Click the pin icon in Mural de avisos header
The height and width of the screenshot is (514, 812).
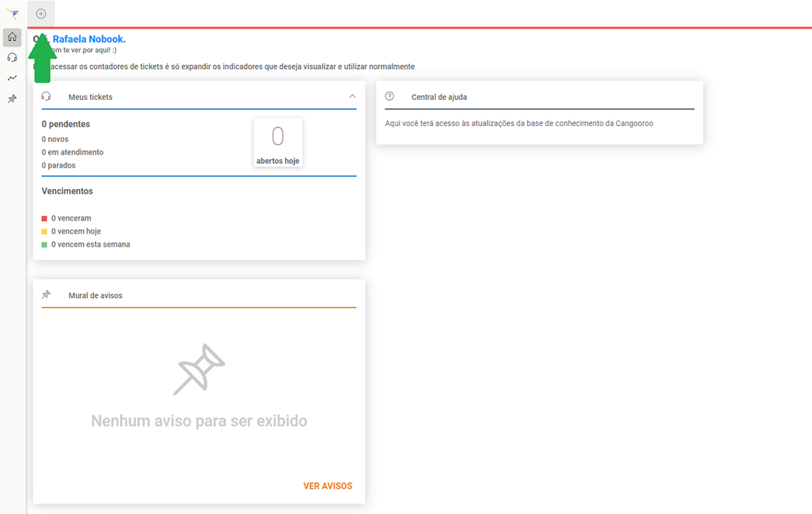46,295
